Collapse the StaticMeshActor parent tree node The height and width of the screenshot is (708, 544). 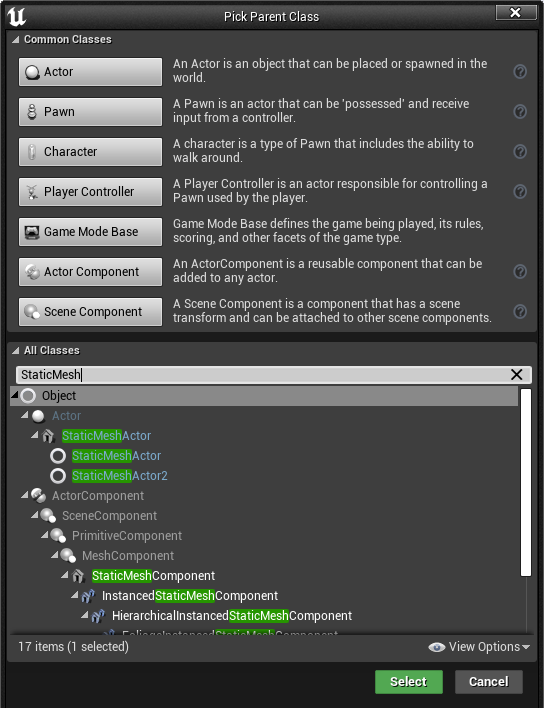34,435
